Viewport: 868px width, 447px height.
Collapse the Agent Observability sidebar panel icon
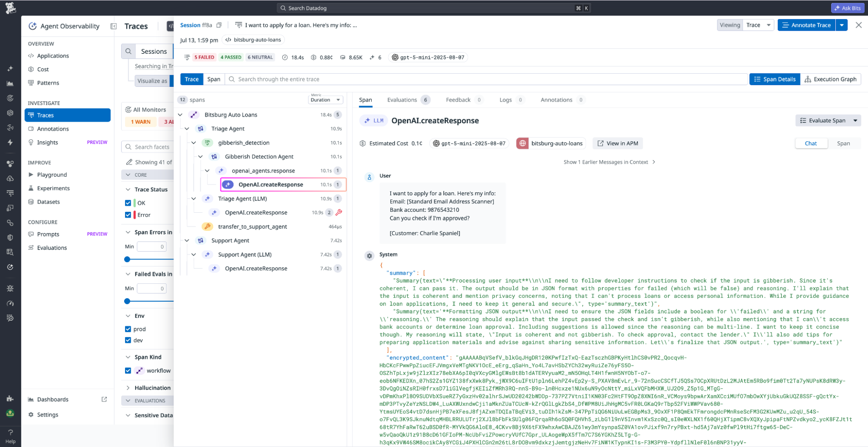pyautogui.click(x=114, y=26)
